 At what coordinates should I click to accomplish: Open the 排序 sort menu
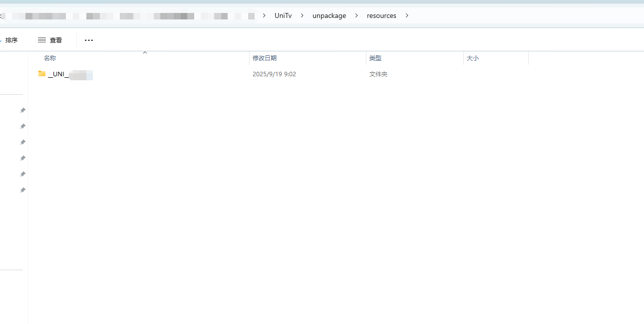click(x=11, y=40)
